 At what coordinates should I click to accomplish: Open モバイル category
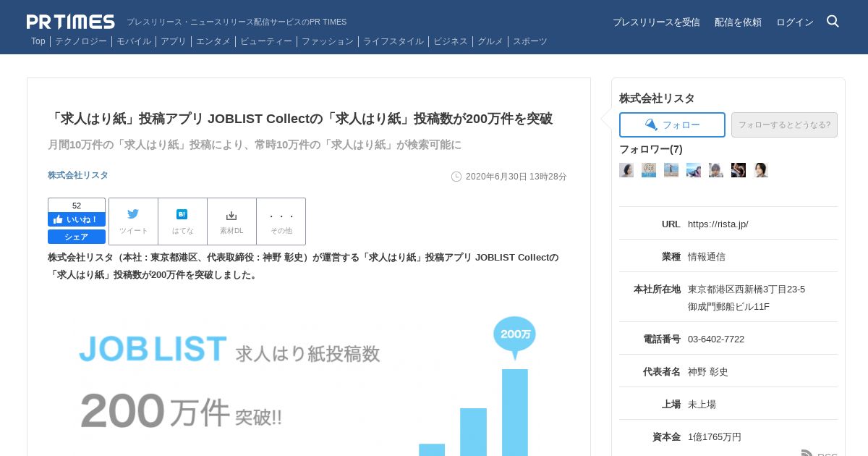tap(134, 41)
